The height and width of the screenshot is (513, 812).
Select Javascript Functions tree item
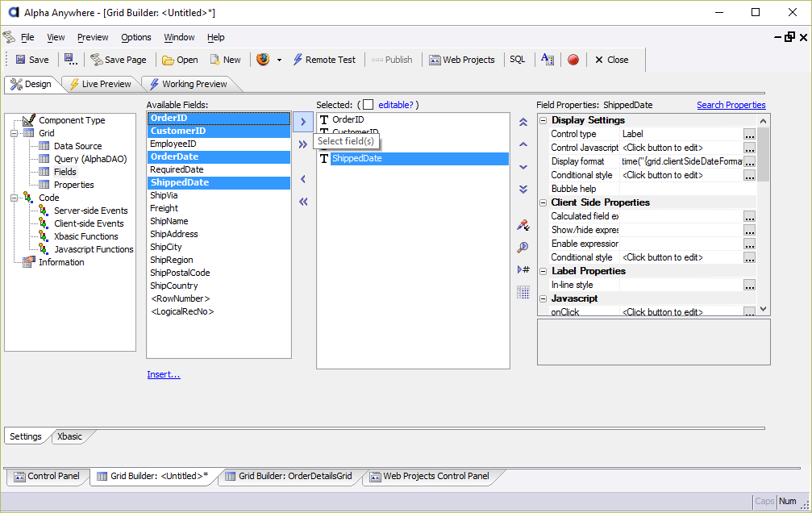click(x=94, y=249)
